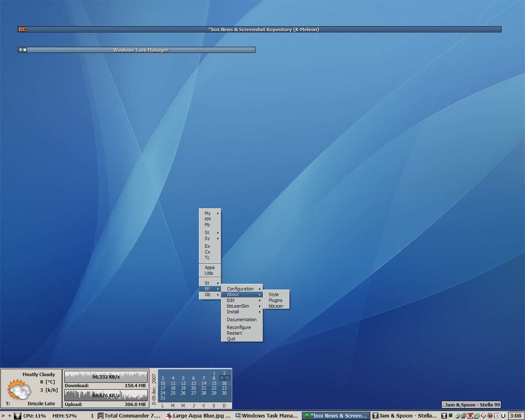Click day 25 in the calendar
Screen dimensions: 525x420
[173, 393]
